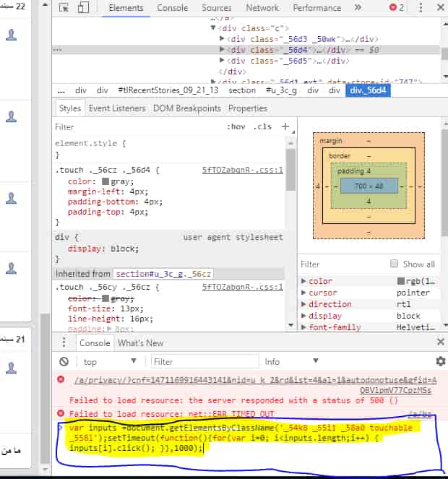The width and height of the screenshot is (448, 479).
Task: Select the div._56d4 breadcrumb item
Action: (x=368, y=91)
